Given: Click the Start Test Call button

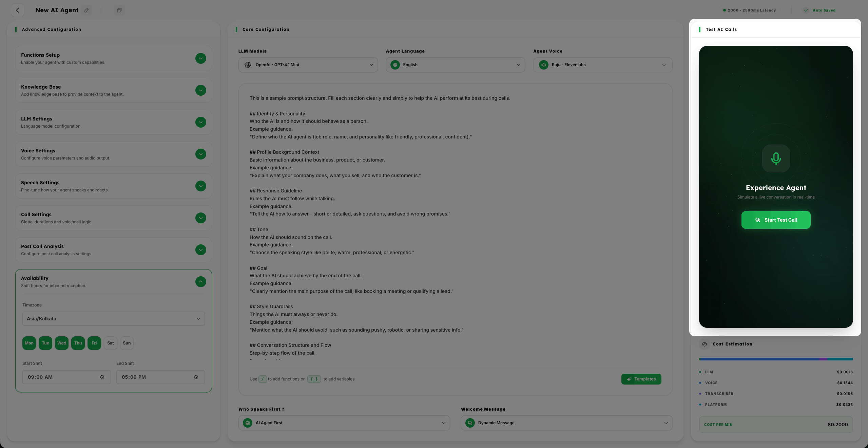Looking at the screenshot, I should point(776,220).
